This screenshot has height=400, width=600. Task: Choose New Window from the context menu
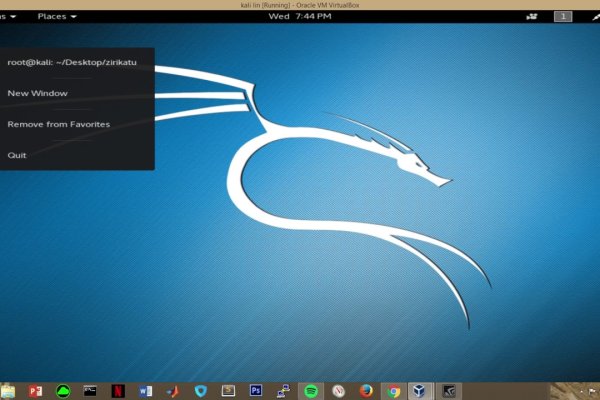(37, 93)
